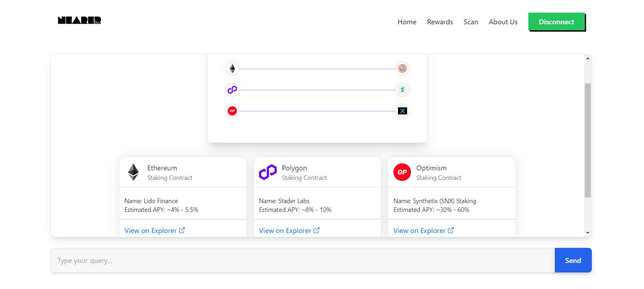Click the Lido Finance node in diagram
The width and height of the screenshot is (644, 289).
click(403, 69)
